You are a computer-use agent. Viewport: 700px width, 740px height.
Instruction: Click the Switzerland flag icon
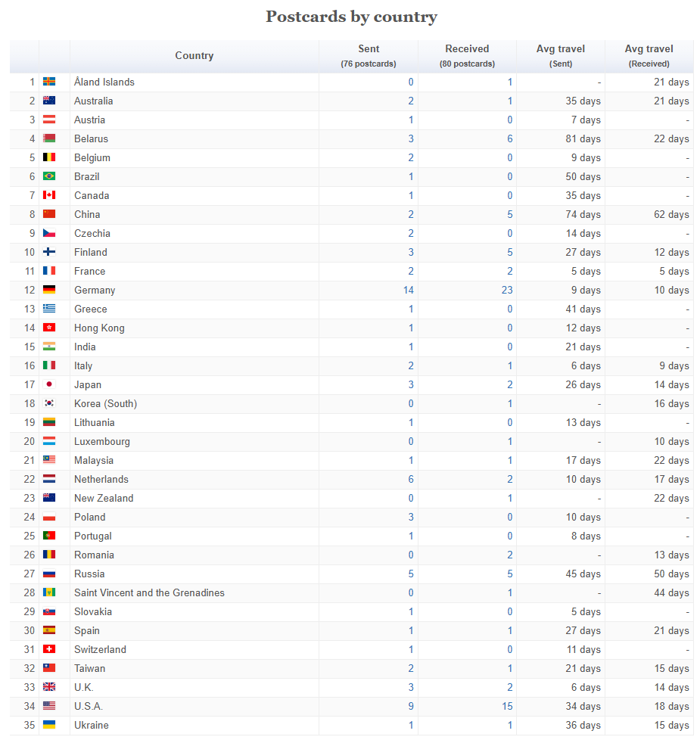tap(49, 649)
